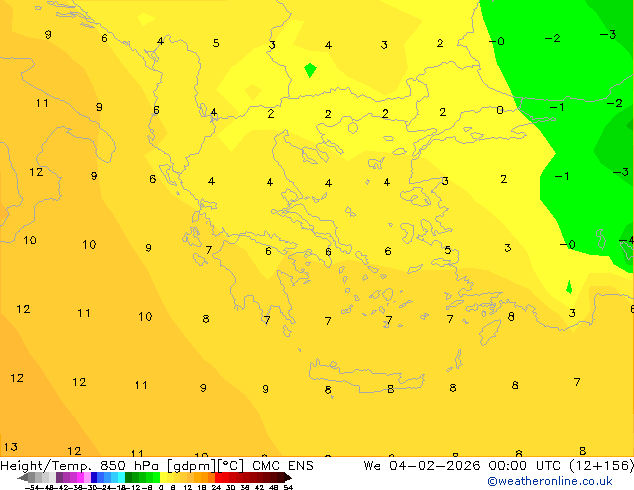Click the '-4' temperature value on the map
Image resolution: width=634 pixels, height=490 pixels.
627,241
